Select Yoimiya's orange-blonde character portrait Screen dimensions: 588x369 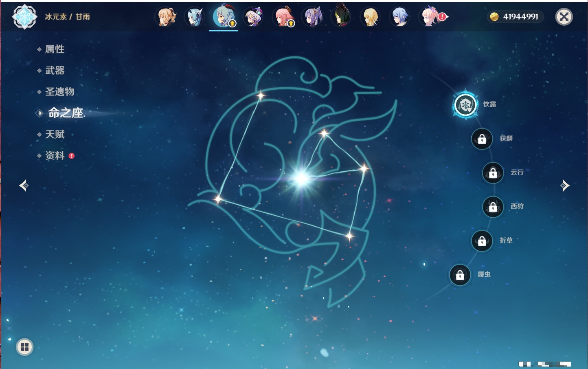166,17
